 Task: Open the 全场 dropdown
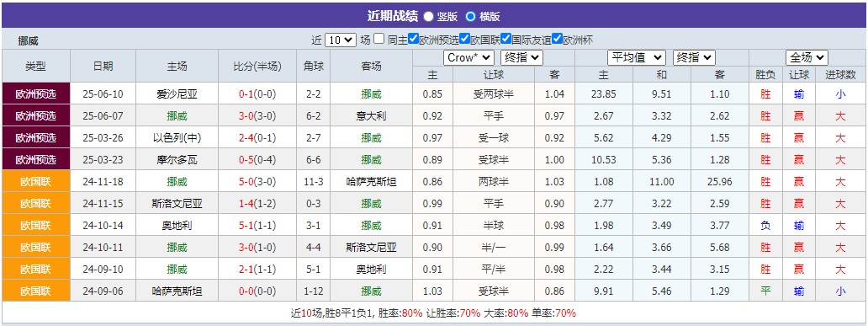pyautogui.click(x=807, y=57)
